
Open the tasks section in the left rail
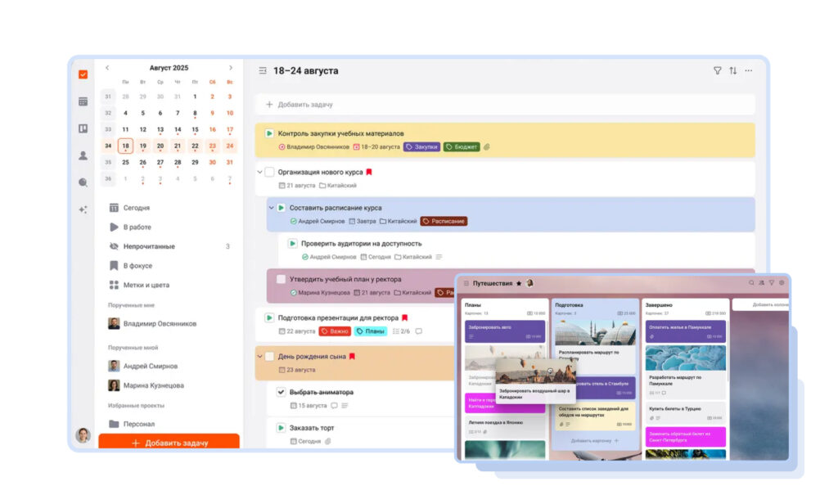coord(83,74)
